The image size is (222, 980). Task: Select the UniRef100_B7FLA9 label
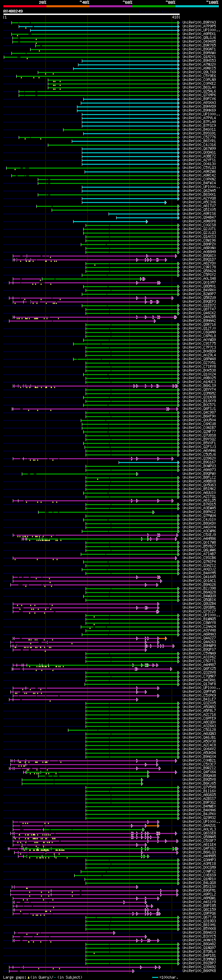tap(199, 122)
